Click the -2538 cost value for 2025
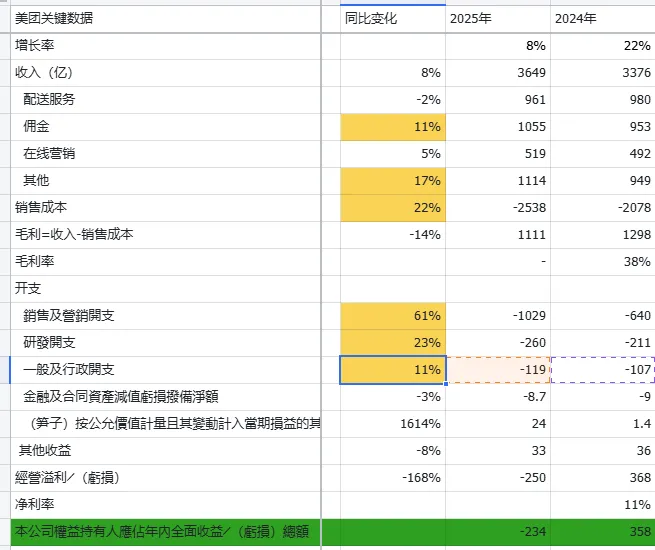The height and width of the screenshot is (550, 655). [x=498, y=208]
